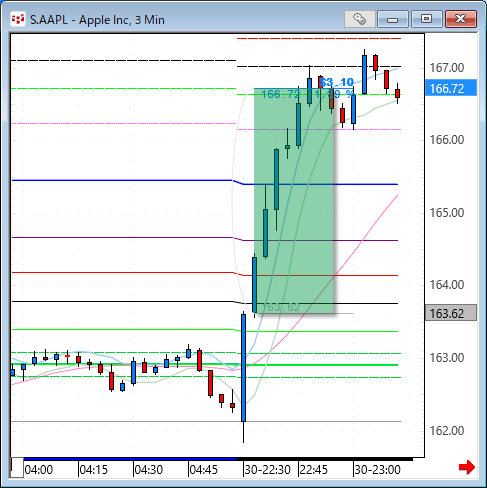Click the 04:00 time axis label
487x488 pixels.
tap(39, 470)
